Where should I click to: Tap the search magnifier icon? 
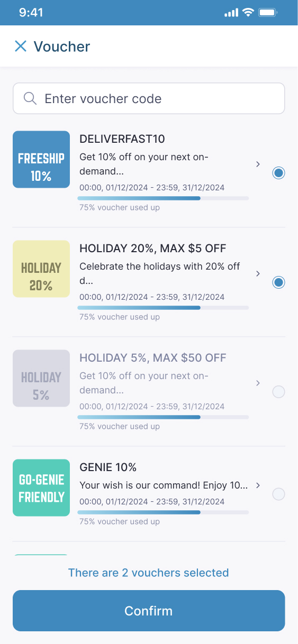tap(30, 98)
